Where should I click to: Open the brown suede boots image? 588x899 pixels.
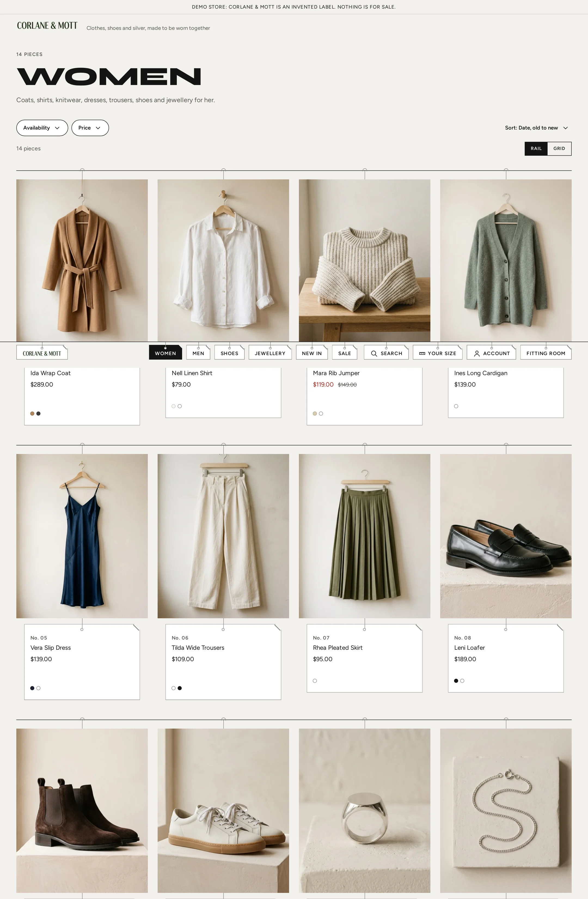click(82, 811)
